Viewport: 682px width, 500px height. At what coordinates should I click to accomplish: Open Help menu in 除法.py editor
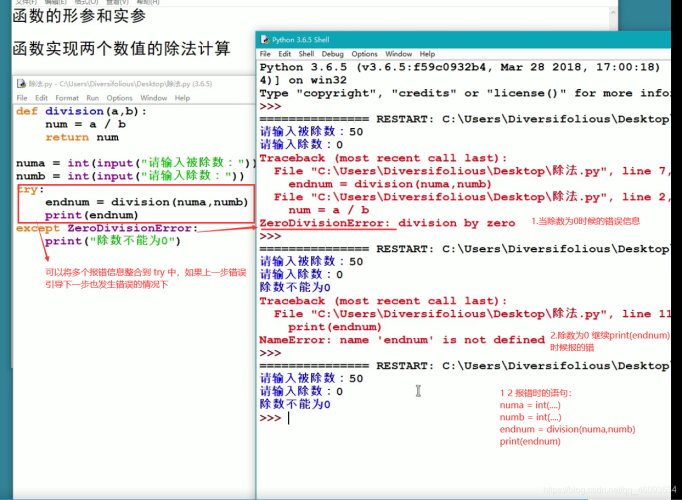click(182, 98)
